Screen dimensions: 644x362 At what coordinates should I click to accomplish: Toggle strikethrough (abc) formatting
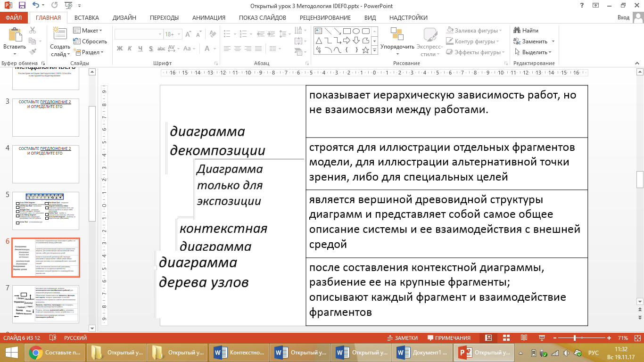pyautogui.click(x=162, y=49)
